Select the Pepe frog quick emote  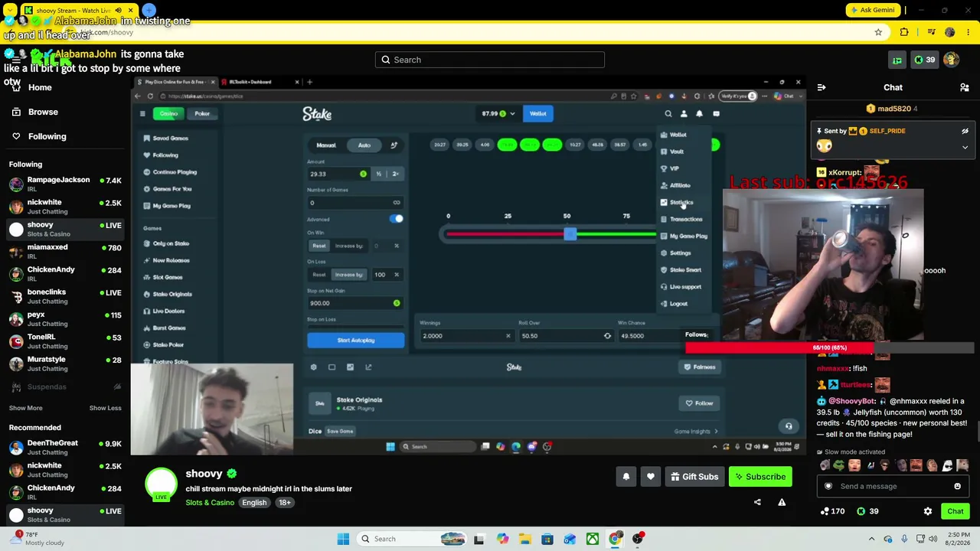839,465
